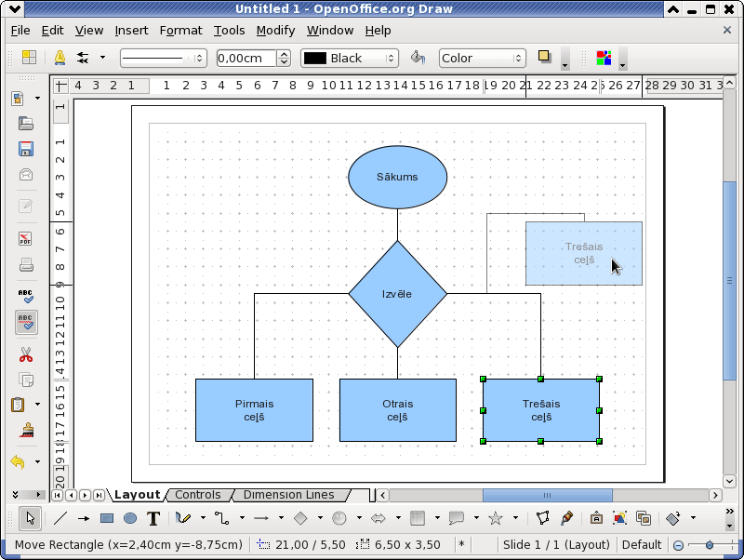This screenshot has width=744, height=560.
Task: Click the color palette icon
Action: (x=604, y=58)
